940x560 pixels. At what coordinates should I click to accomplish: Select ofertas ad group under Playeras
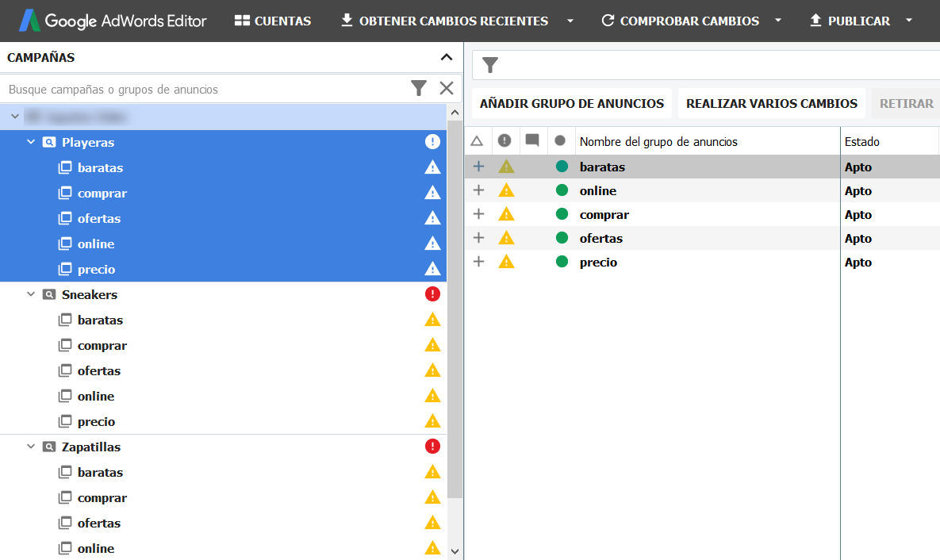tap(99, 219)
